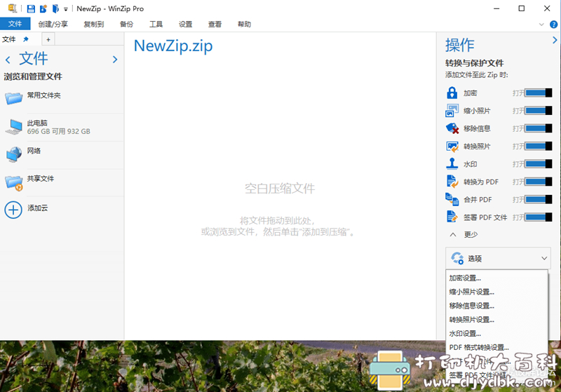The image size is (561, 392).
Task: Toggle the 转换照片 switch
Action: 539,147
